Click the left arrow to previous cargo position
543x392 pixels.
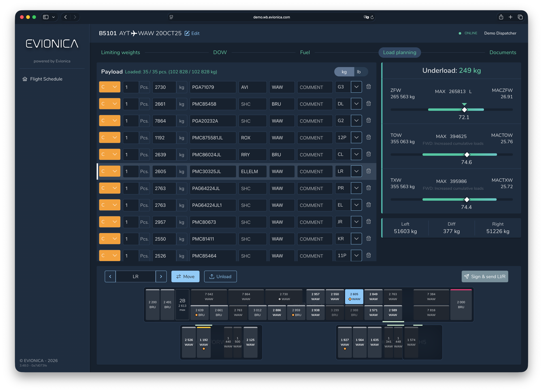pyautogui.click(x=110, y=276)
